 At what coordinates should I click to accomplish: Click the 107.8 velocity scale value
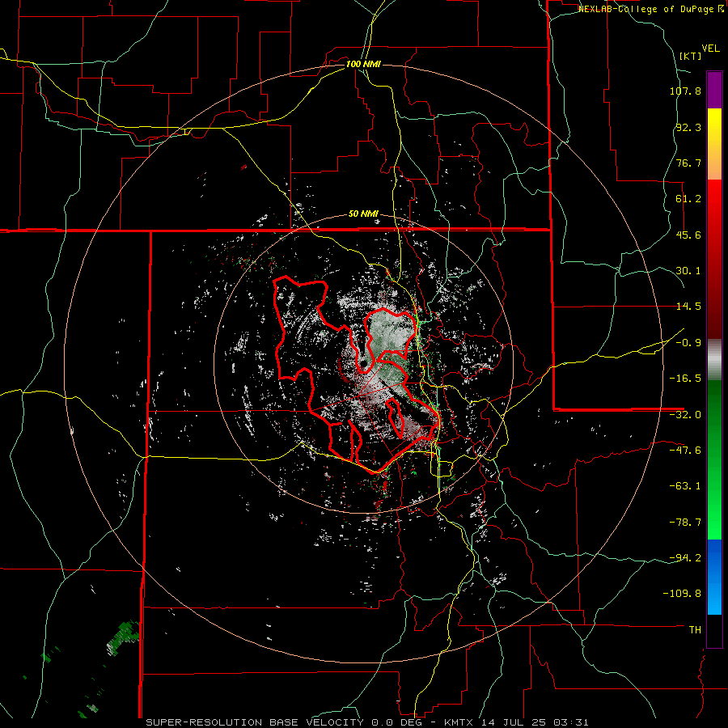(x=685, y=91)
